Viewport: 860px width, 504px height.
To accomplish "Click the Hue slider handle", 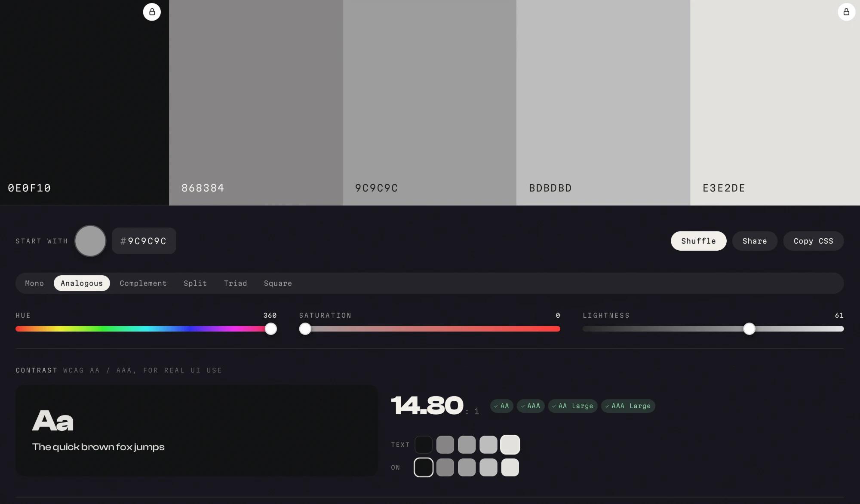I will pyautogui.click(x=270, y=329).
